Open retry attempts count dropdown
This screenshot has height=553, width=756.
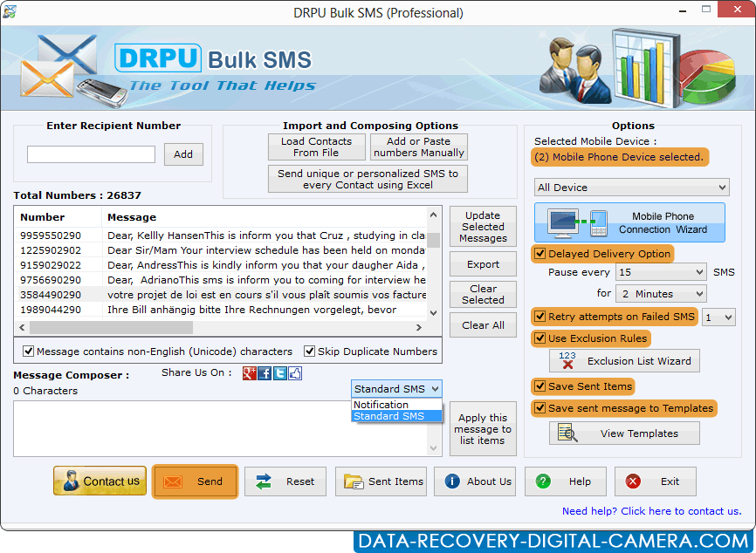(718, 317)
